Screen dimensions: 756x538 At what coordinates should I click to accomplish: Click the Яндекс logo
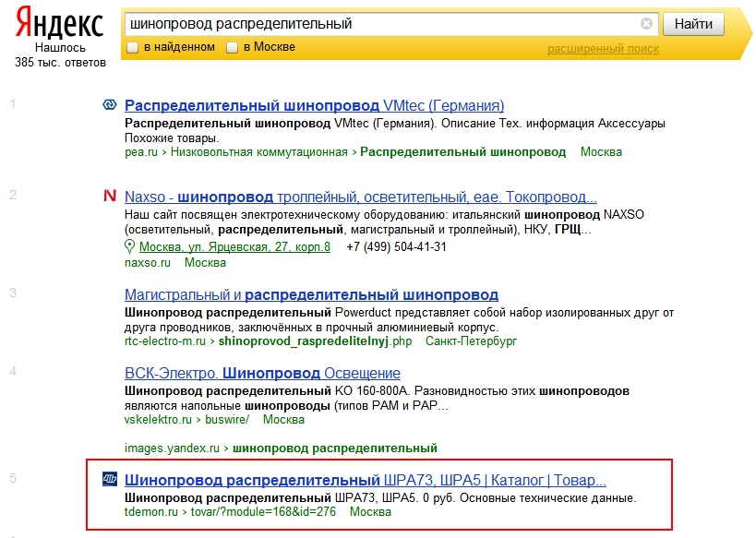59,23
